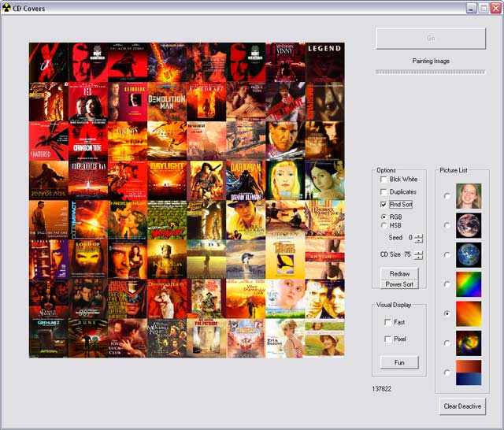
Task: Click the Joy Luck Club CD cover
Action: [128, 338]
